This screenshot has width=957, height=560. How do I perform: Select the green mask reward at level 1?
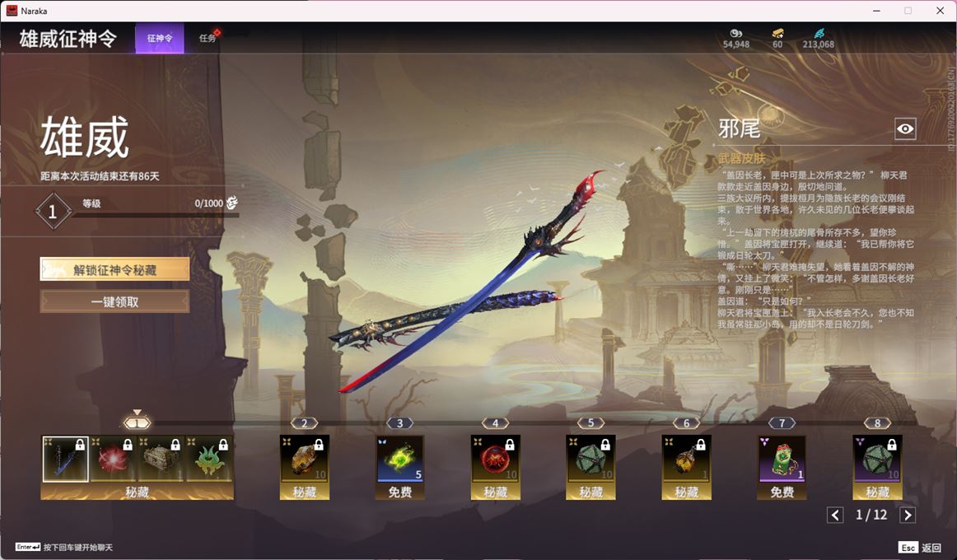pos(208,459)
